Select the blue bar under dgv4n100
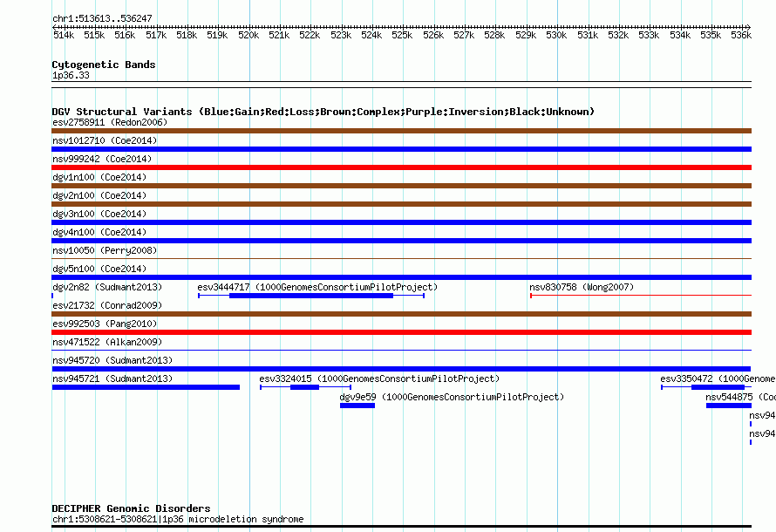The image size is (776, 532). tap(401, 241)
